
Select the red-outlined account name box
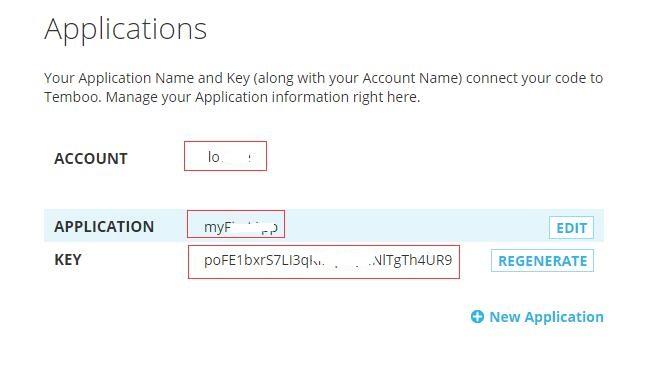(x=225, y=156)
